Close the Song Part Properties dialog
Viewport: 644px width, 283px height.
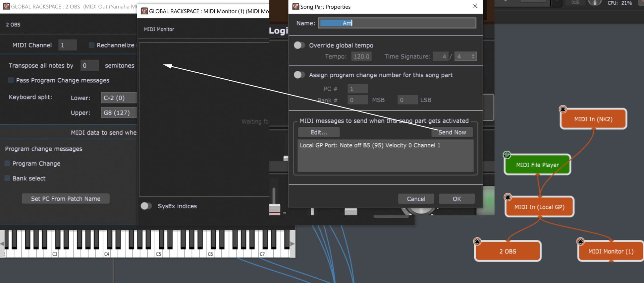pyautogui.click(x=475, y=6)
